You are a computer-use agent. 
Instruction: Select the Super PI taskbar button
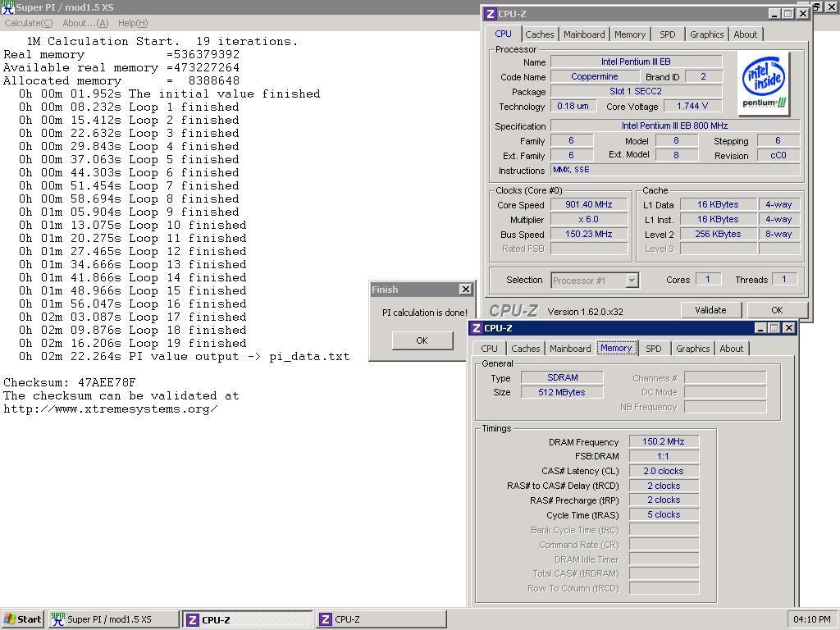[113, 619]
